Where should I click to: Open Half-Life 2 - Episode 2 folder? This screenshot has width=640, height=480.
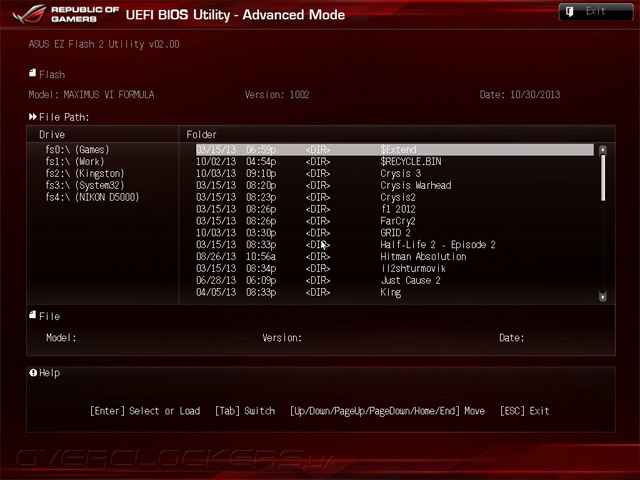click(x=395, y=244)
